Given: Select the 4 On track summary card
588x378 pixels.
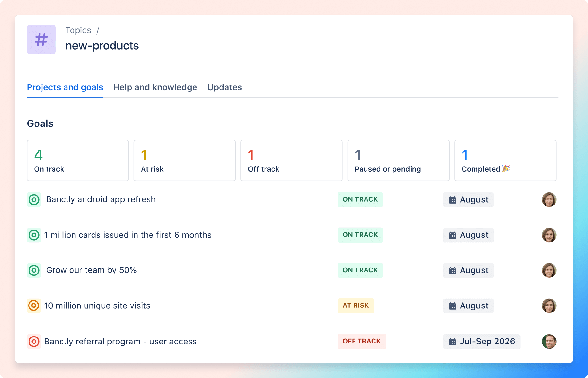Looking at the screenshot, I should pos(77,161).
